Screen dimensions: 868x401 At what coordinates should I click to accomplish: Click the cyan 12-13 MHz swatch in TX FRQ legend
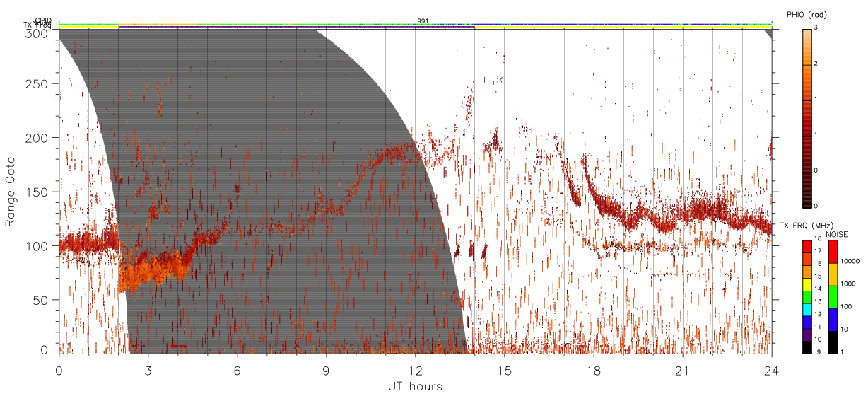(807, 308)
